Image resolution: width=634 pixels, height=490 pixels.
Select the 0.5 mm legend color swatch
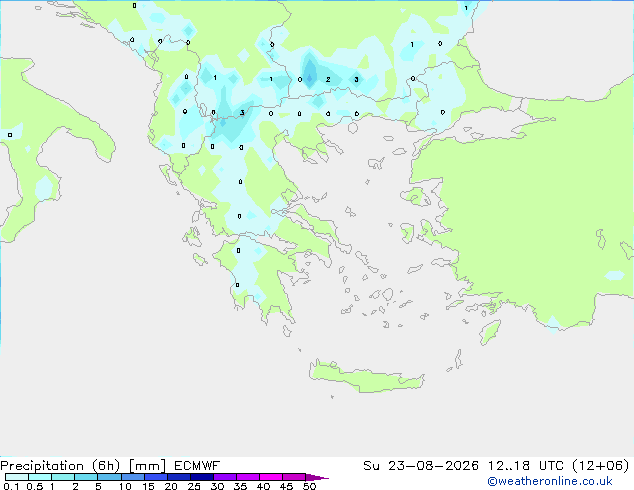tap(40, 477)
